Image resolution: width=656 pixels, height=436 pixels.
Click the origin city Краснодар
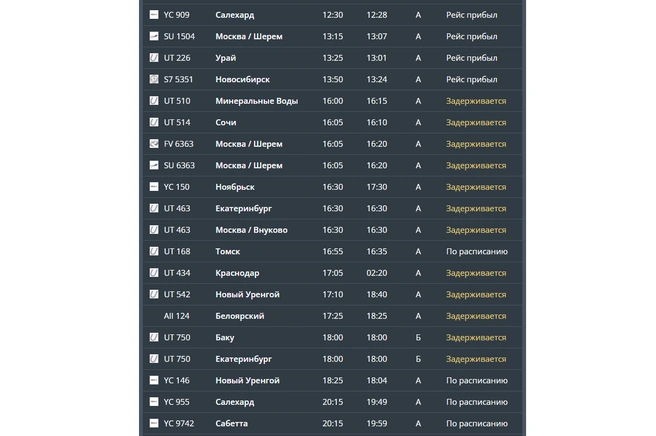[237, 273]
